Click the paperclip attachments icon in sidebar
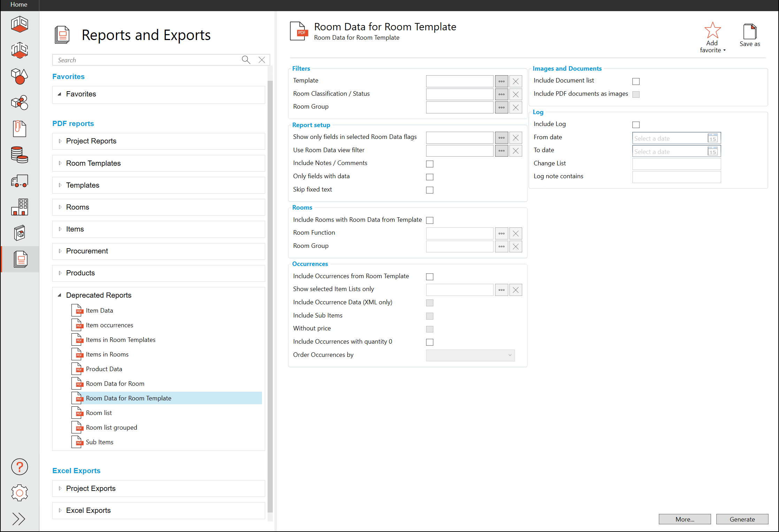Viewport: 779px width, 532px height. click(20, 129)
